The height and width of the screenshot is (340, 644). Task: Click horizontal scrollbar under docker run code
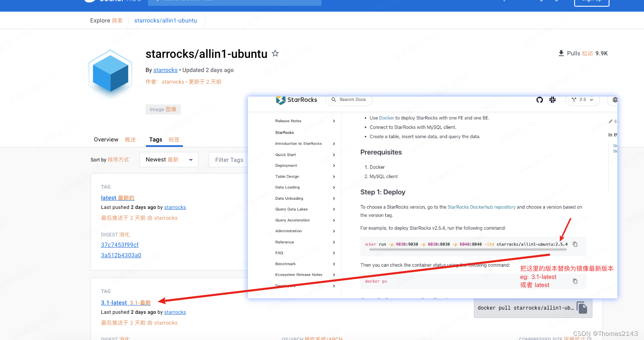[468, 250]
